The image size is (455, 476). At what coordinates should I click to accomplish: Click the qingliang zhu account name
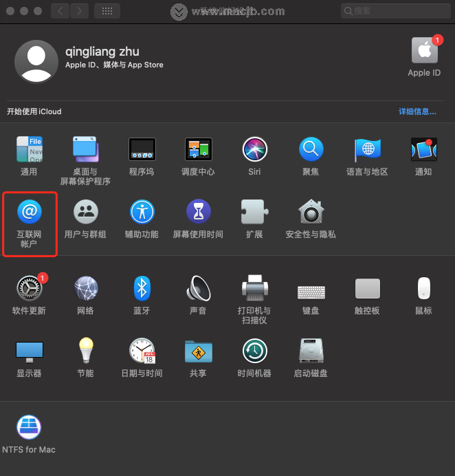102,52
